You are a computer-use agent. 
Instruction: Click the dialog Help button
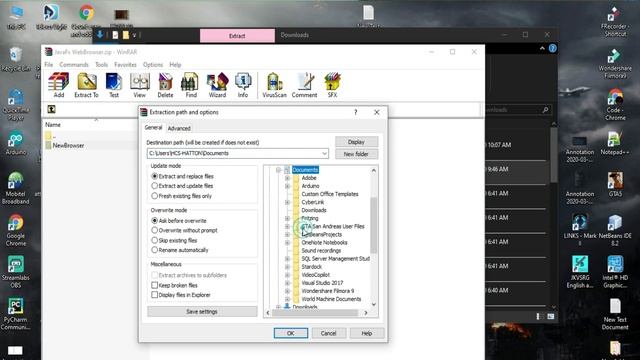367,333
